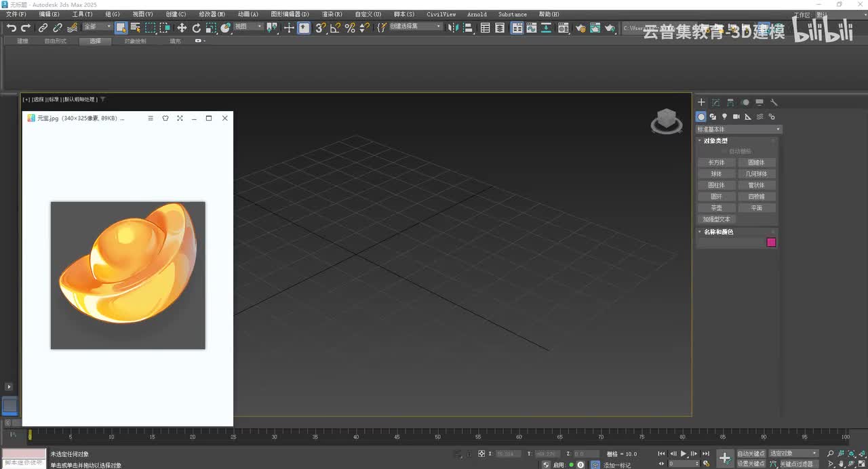Click the Mirror tool icon
The width and height of the screenshot is (868, 469).
point(453,28)
